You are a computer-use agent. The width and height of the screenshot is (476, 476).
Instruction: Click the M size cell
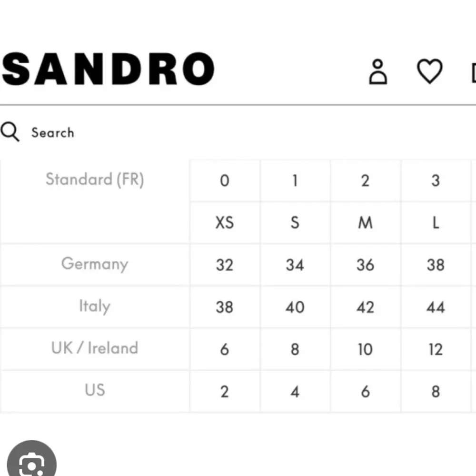tap(365, 222)
